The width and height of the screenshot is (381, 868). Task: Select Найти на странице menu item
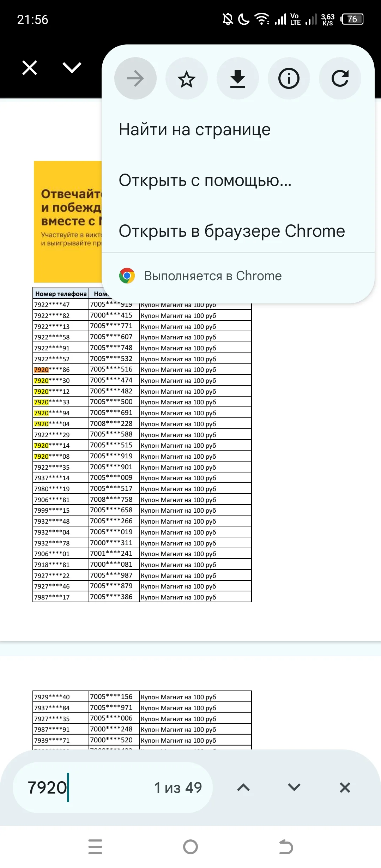click(238, 129)
